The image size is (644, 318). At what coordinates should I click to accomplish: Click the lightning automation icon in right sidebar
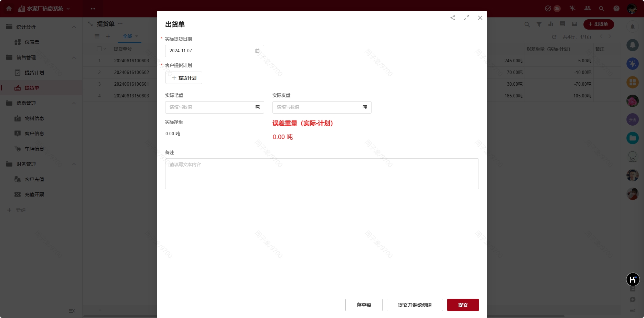(633, 63)
